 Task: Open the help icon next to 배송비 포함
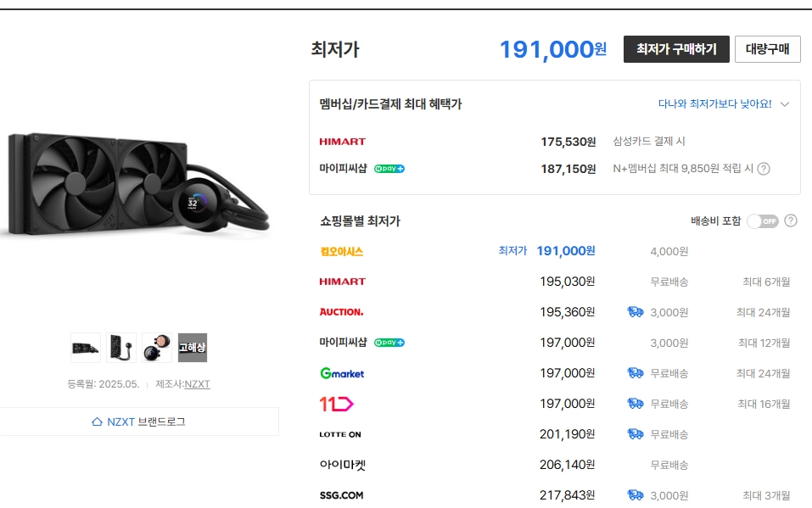click(791, 221)
